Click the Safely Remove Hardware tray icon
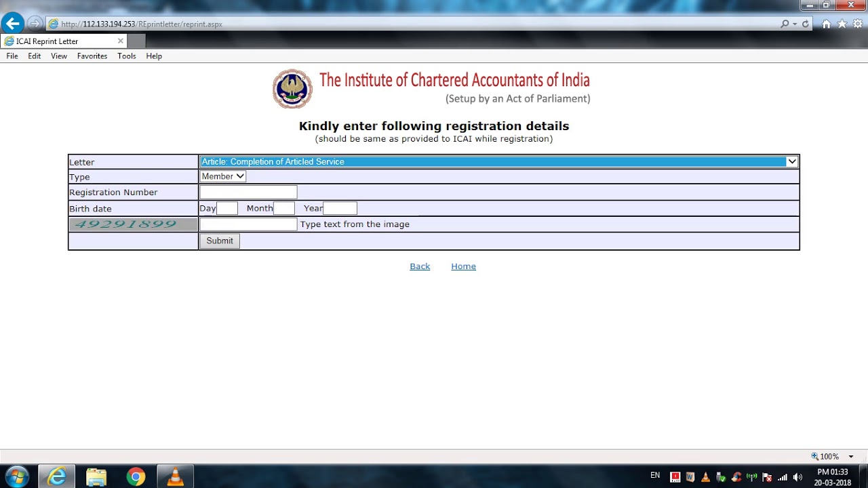The image size is (868, 488). 721,477
